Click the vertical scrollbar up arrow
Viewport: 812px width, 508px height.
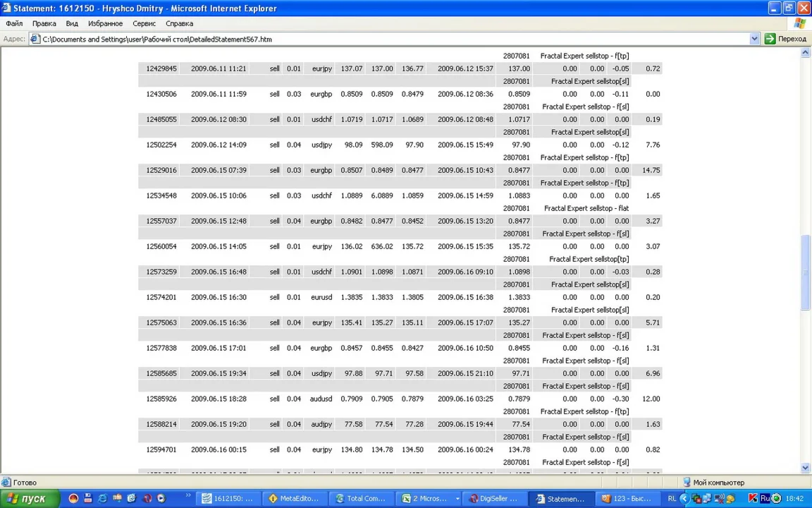point(805,52)
